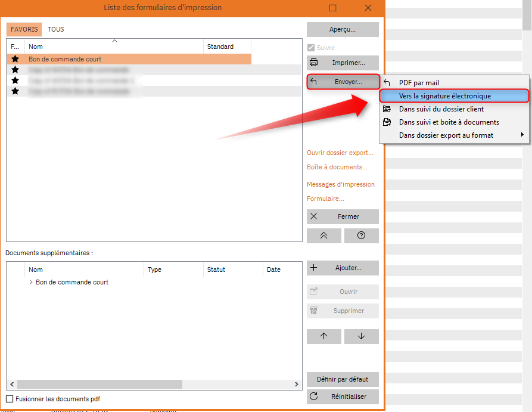Choose Dans suivi et boite à documents entry
The image size is (532, 412).
(x=454, y=122)
